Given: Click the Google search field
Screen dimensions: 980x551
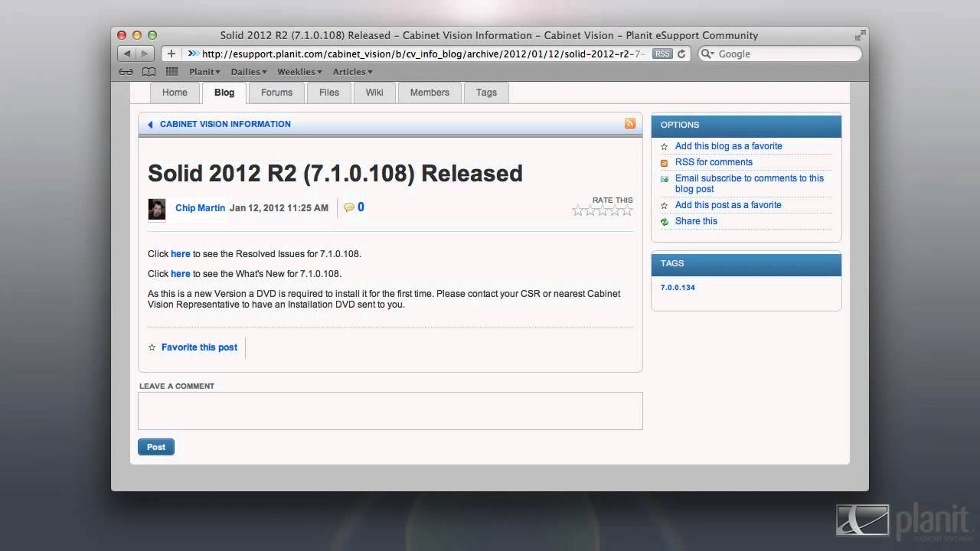Looking at the screenshot, I should point(781,54).
